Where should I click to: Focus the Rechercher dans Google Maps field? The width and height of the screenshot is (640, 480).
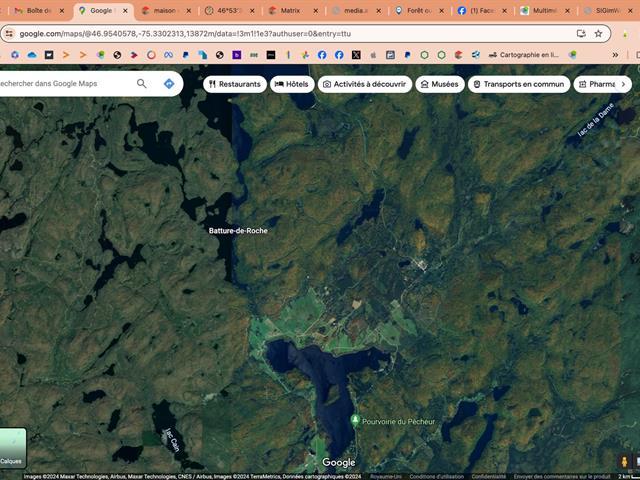65,84
